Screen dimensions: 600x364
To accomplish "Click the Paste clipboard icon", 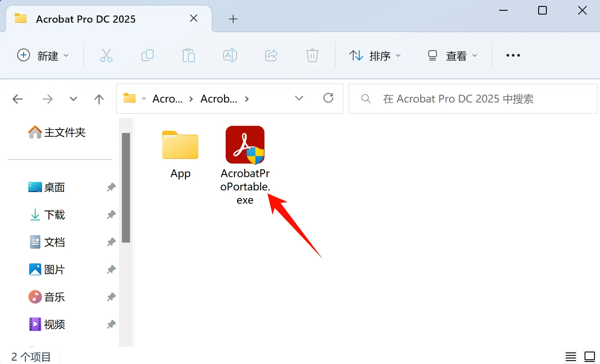I will (188, 55).
